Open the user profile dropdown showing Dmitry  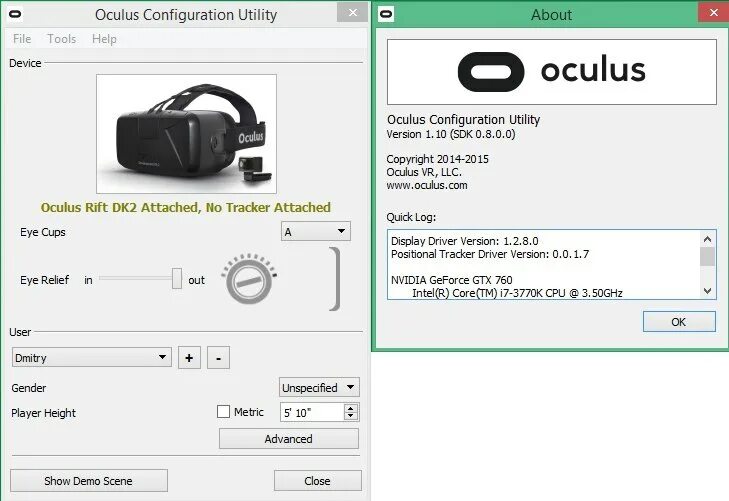tap(92, 357)
